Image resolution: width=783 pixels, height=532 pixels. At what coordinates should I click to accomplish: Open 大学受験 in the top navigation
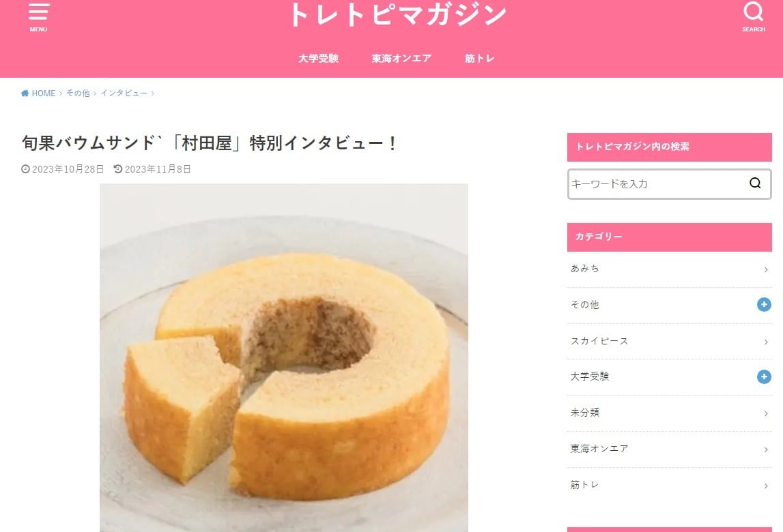click(319, 59)
